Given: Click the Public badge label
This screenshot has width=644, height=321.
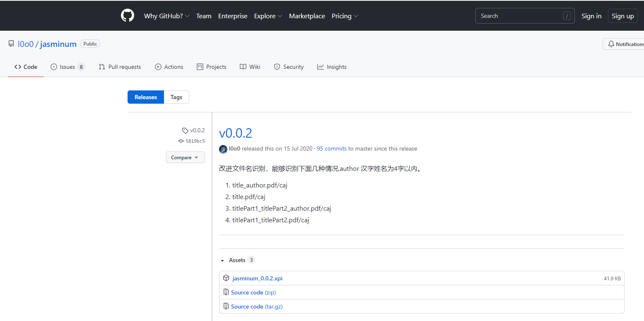Looking at the screenshot, I should [x=90, y=44].
